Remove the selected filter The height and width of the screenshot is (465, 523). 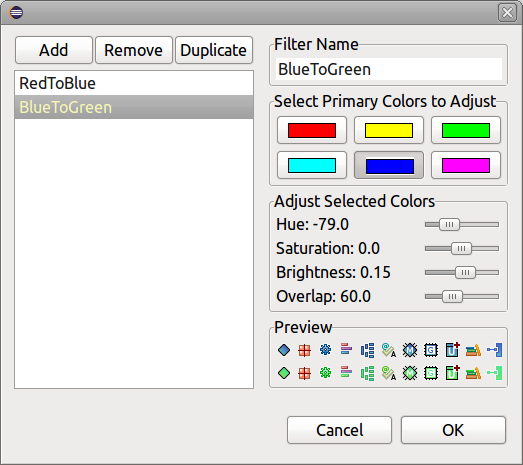pyautogui.click(x=134, y=50)
